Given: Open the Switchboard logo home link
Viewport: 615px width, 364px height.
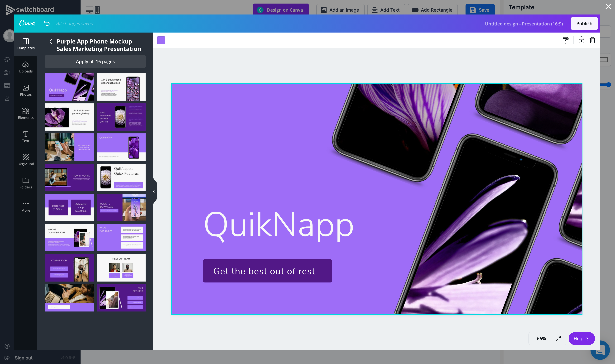Looking at the screenshot, I should [x=30, y=10].
